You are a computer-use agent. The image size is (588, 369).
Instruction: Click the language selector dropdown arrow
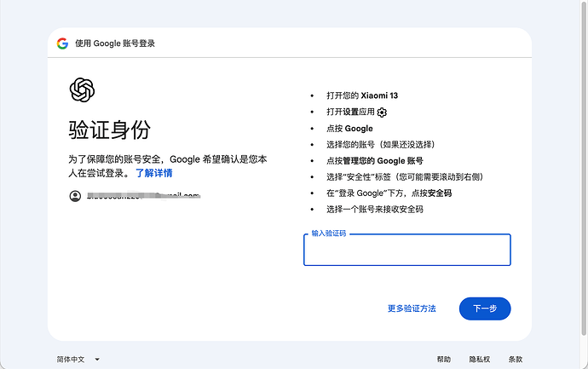pyautogui.click(x=97, y=360)
